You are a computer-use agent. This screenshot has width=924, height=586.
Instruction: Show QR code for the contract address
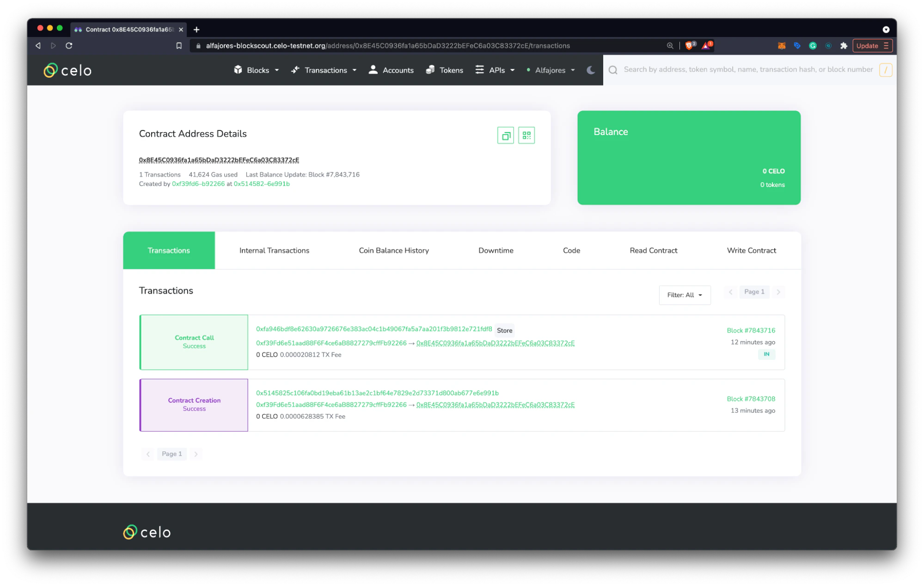click(x=526, y=135)
